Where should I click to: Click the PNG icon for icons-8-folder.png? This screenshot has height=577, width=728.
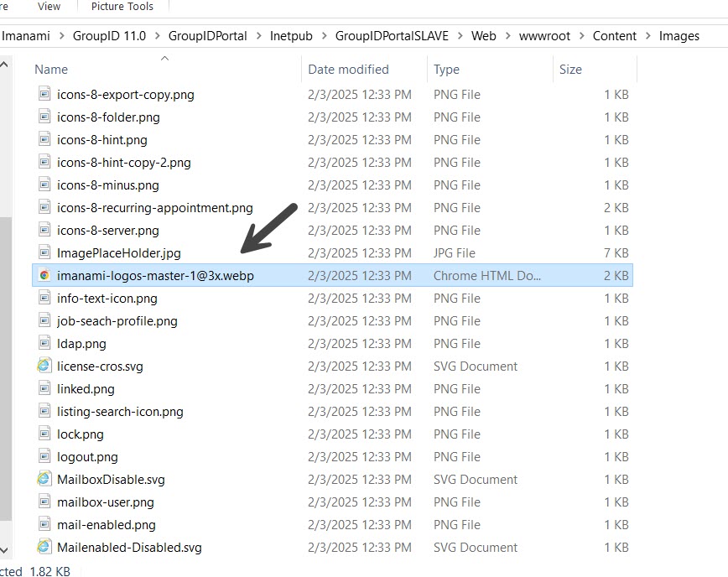[x=44, y=117]
